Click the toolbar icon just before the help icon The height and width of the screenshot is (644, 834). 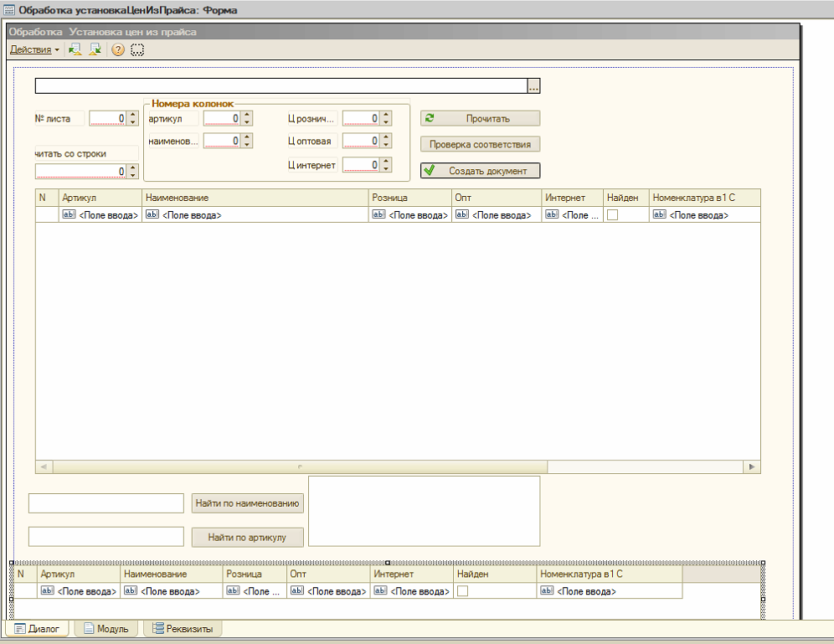(x=95, y=49)
